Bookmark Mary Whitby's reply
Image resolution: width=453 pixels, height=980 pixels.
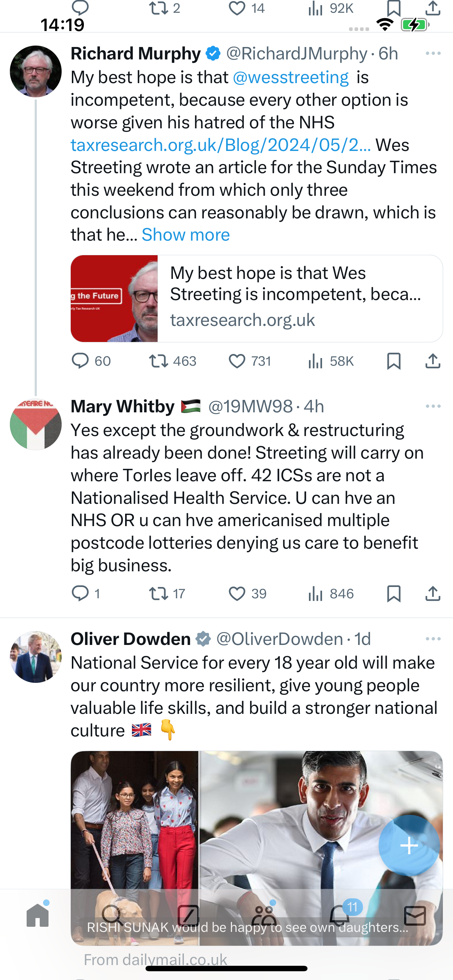coord(394,594)
